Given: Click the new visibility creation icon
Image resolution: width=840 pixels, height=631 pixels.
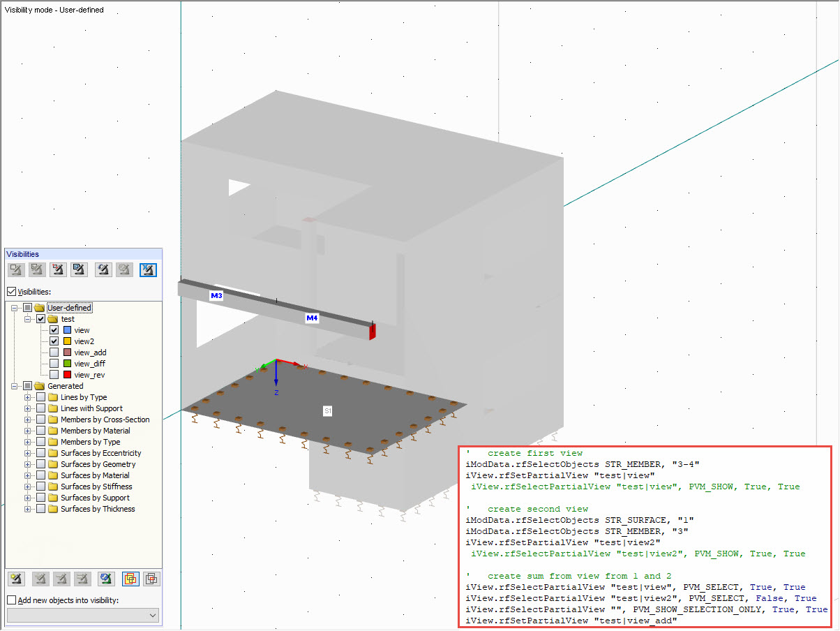Looking at the screenshot, I should coord(15,579).
